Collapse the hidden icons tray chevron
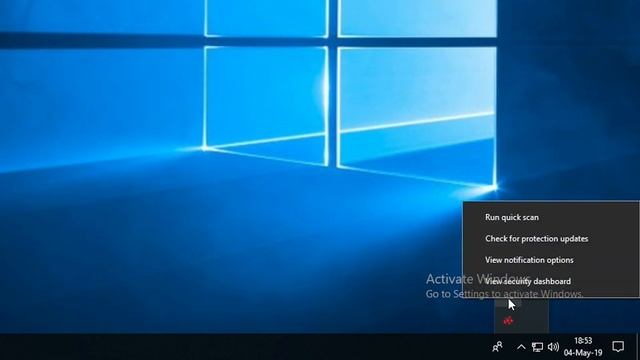This screenshot has height=360, width=640. coord(521,347)
